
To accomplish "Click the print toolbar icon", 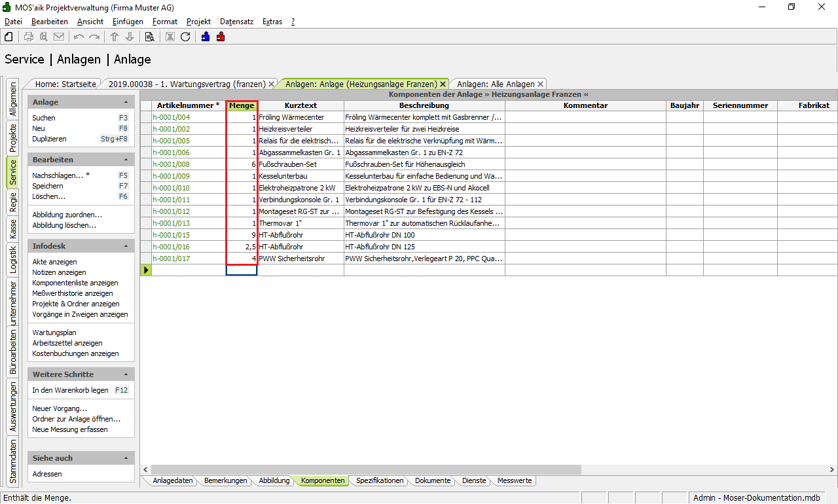I will pos(29,37).
